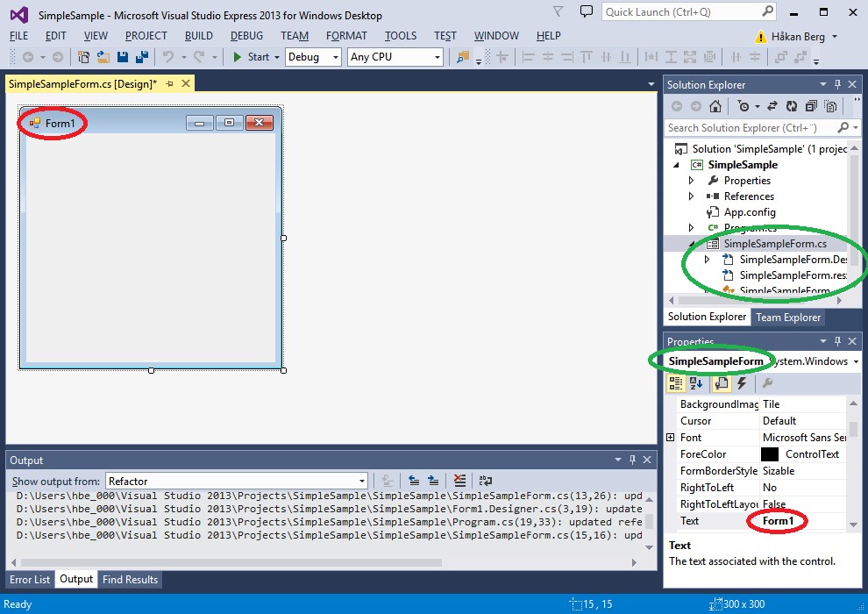
Task: Click the Undo arrow in the toolbar
Action: (168, 57)
